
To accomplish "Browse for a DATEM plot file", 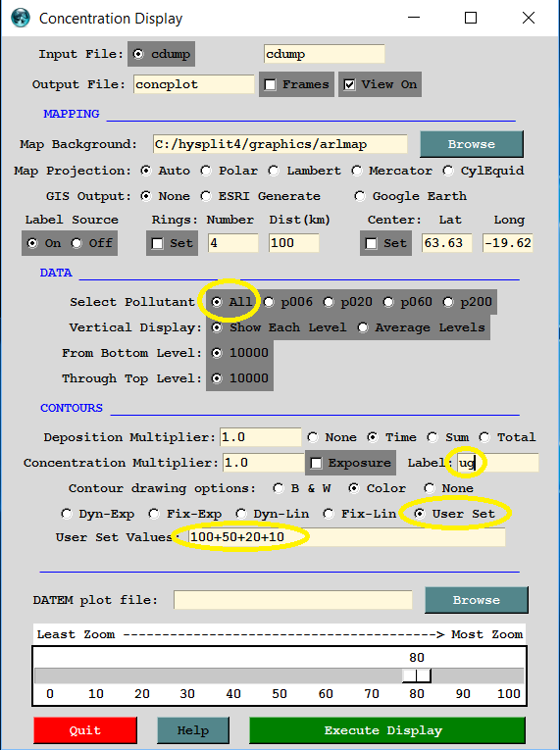I will [477, 600].
